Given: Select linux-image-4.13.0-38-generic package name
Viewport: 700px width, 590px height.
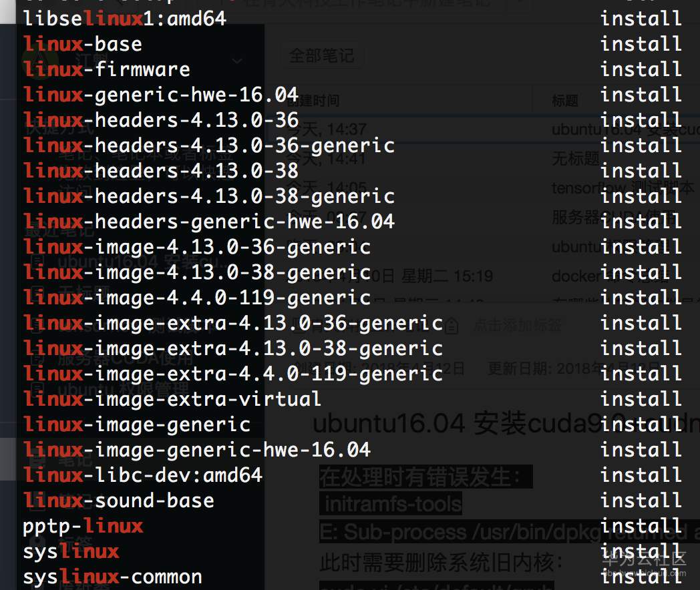Looking at the screenshot, I should tap(197, 273).
